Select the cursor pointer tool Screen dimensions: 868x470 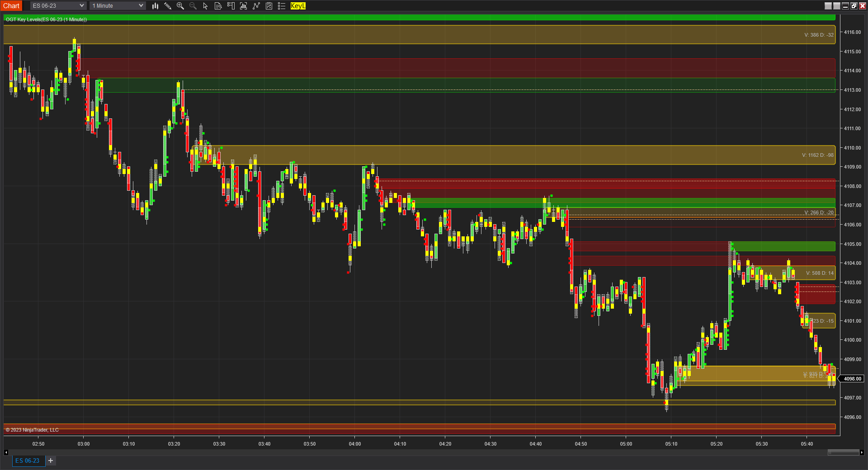(205, 6)
